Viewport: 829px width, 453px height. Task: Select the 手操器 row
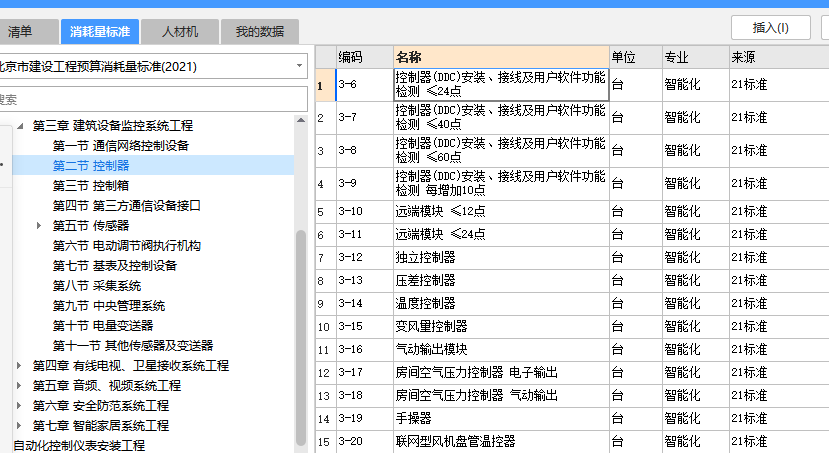(501, 419)
